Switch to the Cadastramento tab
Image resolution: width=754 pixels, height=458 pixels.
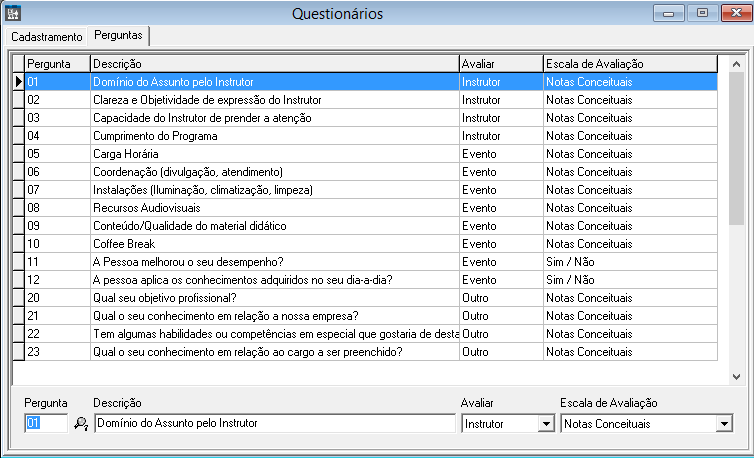47,37
